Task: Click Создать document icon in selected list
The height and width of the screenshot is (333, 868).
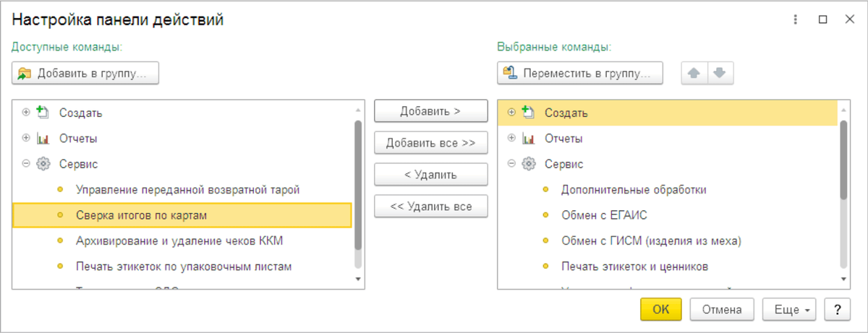Action: 528,112
